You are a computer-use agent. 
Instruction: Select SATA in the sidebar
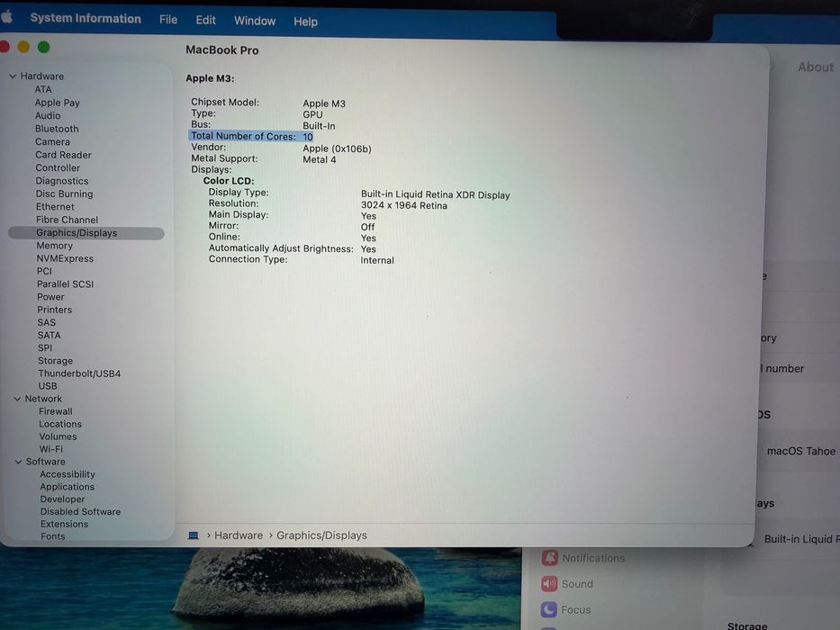click(50, 335)
